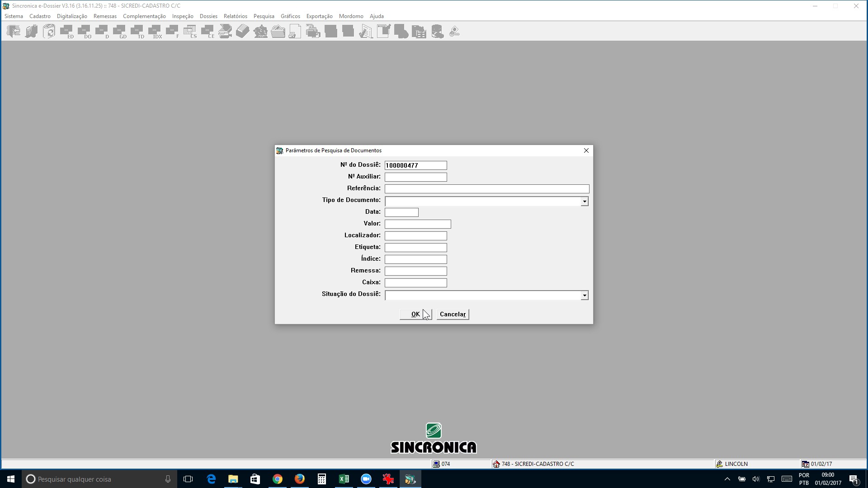Click the Nº Auxiliar input field
This screenshot has width=868, height=488.
tap(416, 177)
